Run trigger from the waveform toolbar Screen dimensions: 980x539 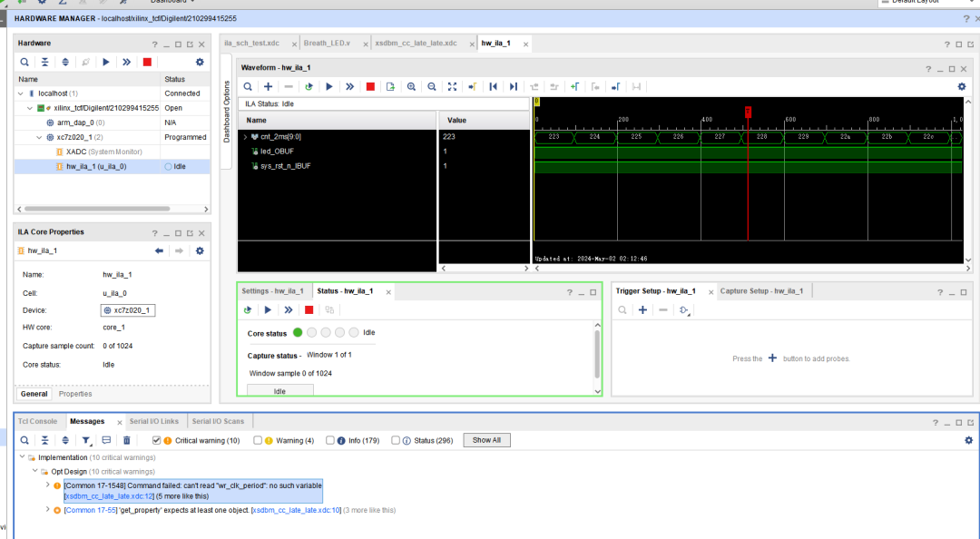(x=329, y=87)
